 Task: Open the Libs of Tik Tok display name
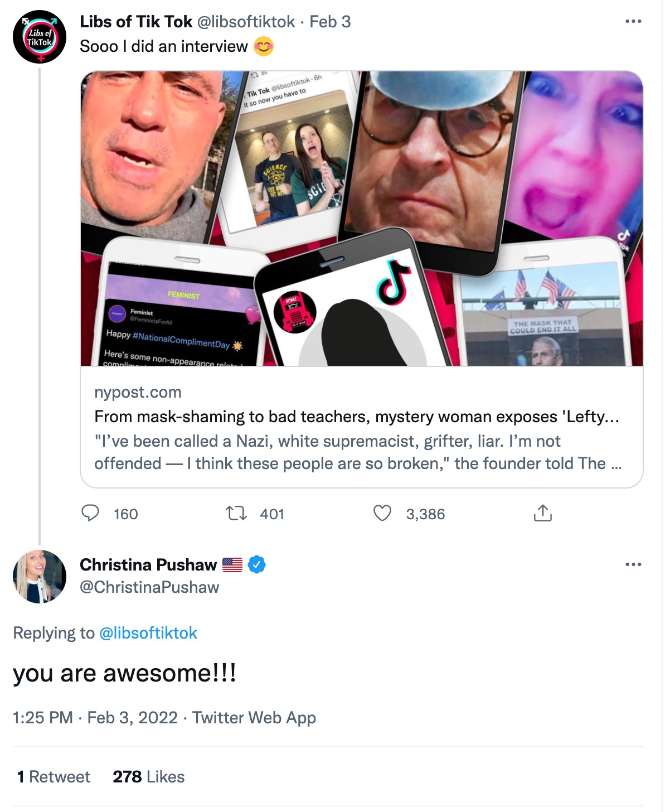pos(136,22)
